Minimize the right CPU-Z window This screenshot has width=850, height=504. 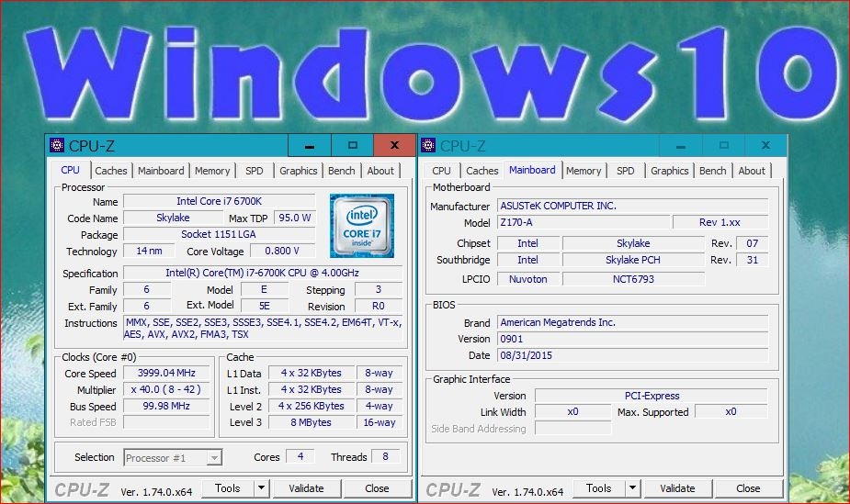point(681,146)
